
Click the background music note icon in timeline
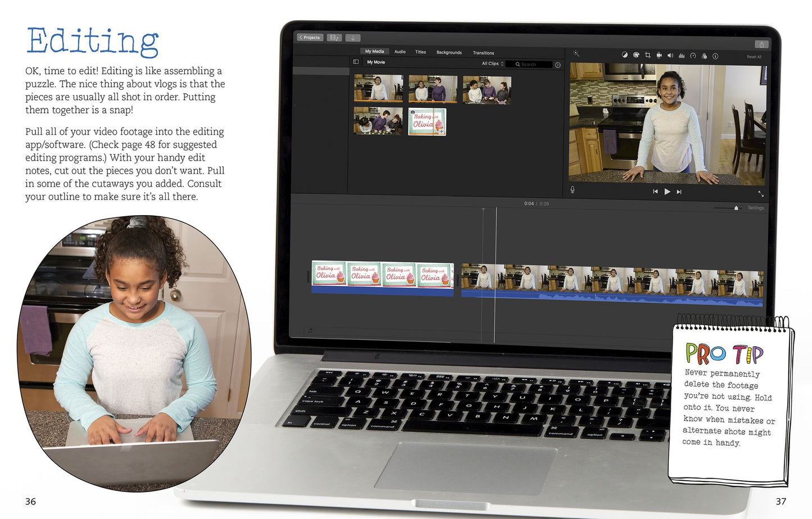(x=310, y=331)
